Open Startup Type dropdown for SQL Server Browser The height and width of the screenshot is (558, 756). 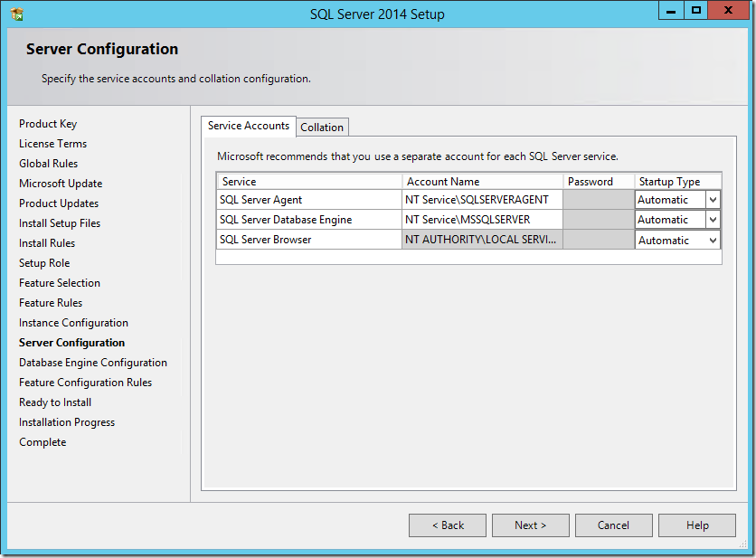[713, 241]
